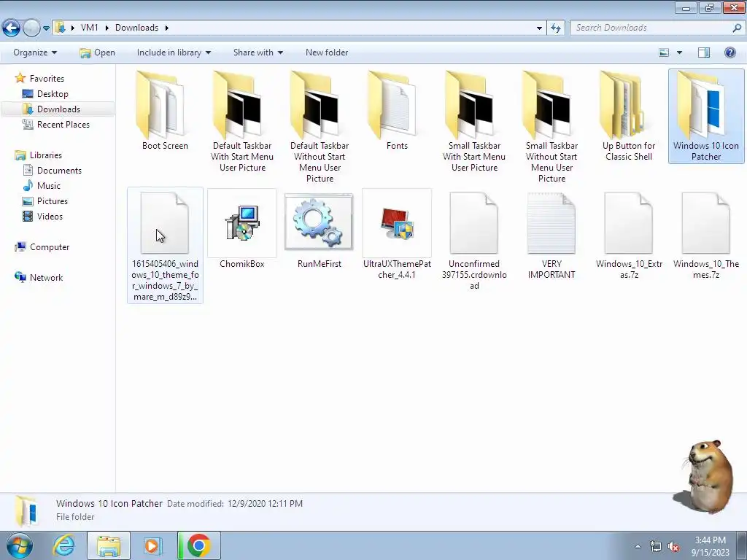Open the Share with dropdown

258,52
